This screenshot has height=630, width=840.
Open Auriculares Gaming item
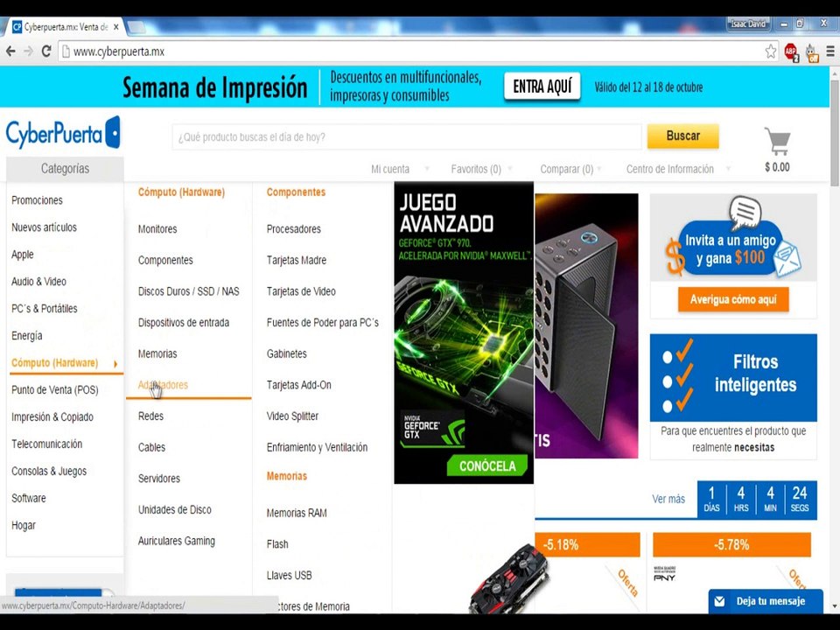tap(176, 541)
